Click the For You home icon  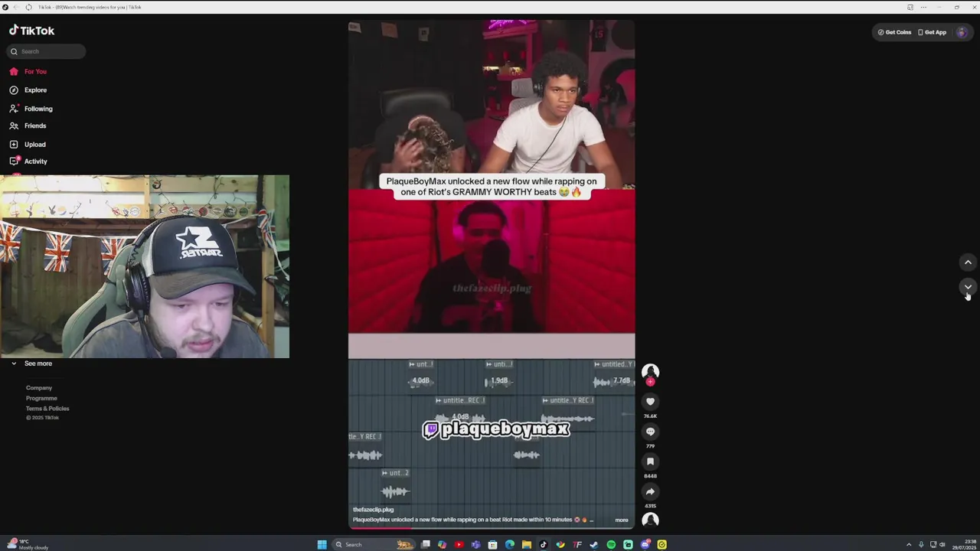[14, 71]
